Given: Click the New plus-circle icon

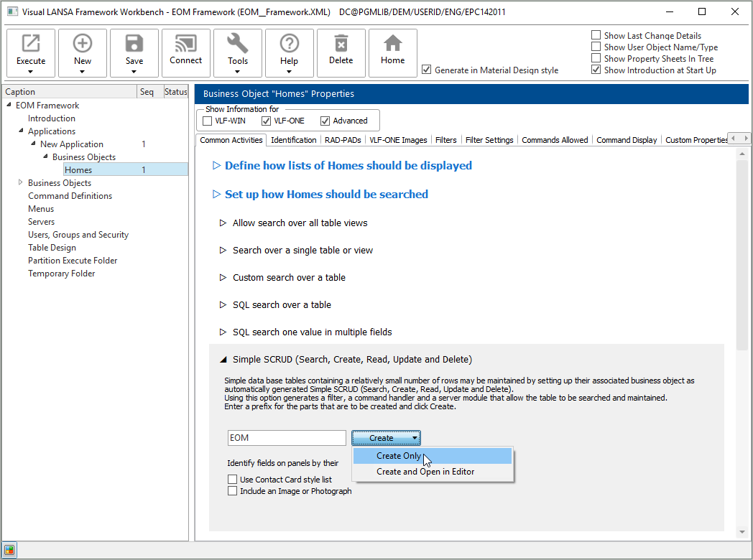Looking at the screenshot, I should (83, 44).
